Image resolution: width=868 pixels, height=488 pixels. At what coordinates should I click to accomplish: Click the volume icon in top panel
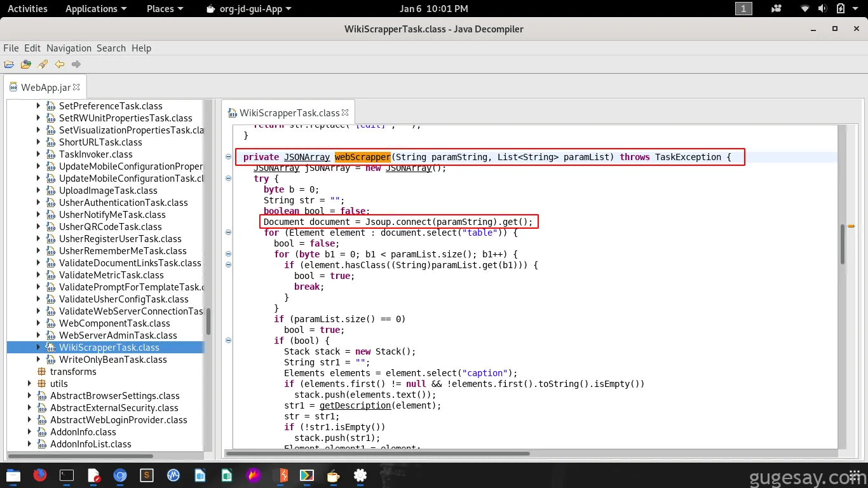pos(823,9)
